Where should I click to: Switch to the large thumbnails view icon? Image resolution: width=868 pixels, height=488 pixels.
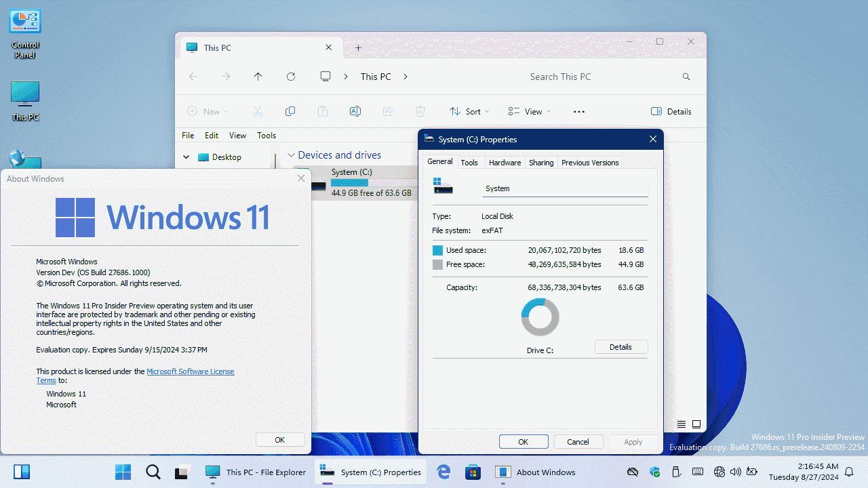pos(696,424)
